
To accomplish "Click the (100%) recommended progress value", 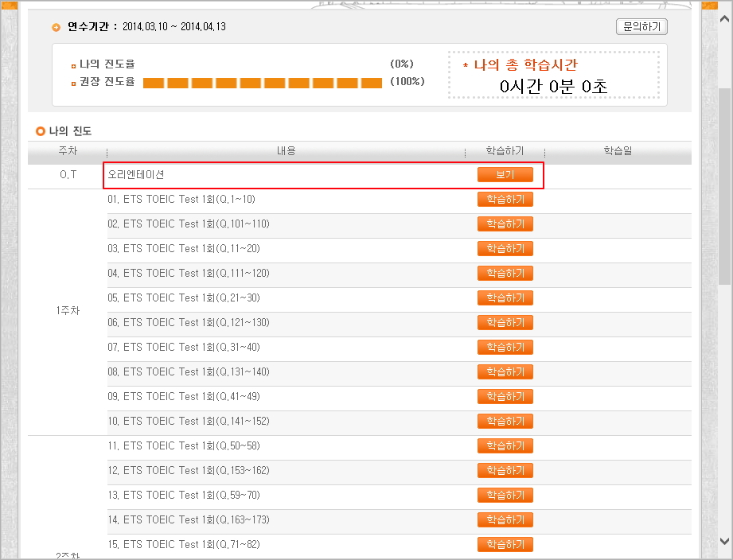I will pos(407,81).
